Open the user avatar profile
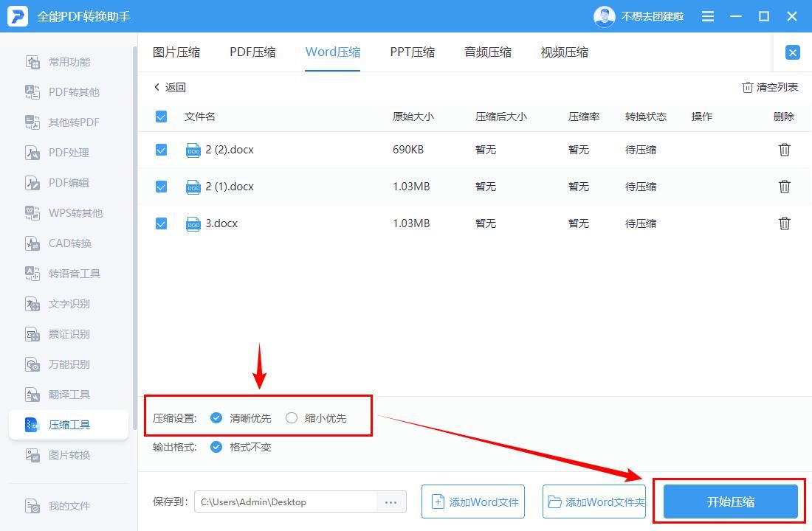The width and height of the screenshot is (812, 531). [605, 16]
